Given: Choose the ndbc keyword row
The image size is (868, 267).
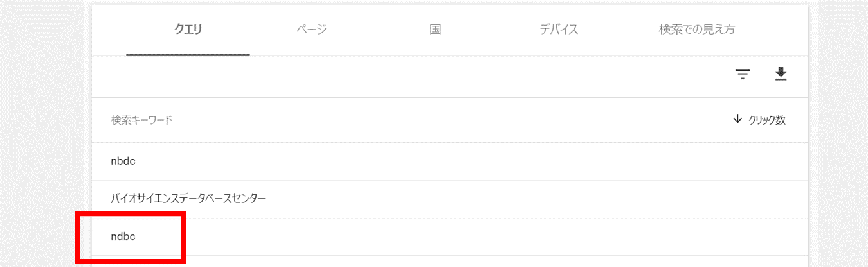Looking at the screenshot, I should [123, 237].
